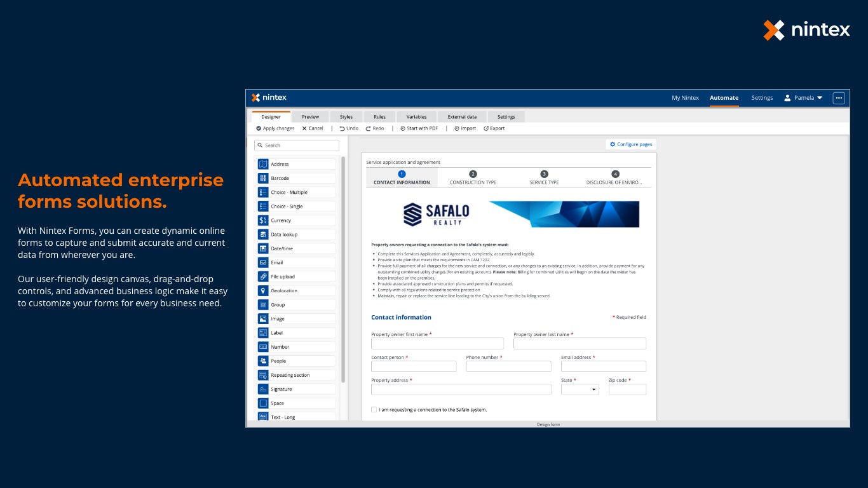Pick the Choice - Multiple control icon

263,192
